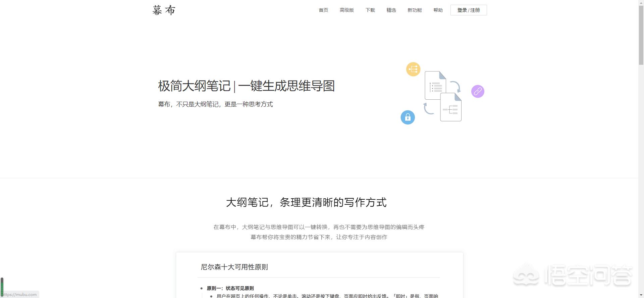The image size is (644, 298).
Task: Open the 新功能 nav item
Action: click(415, 10)
